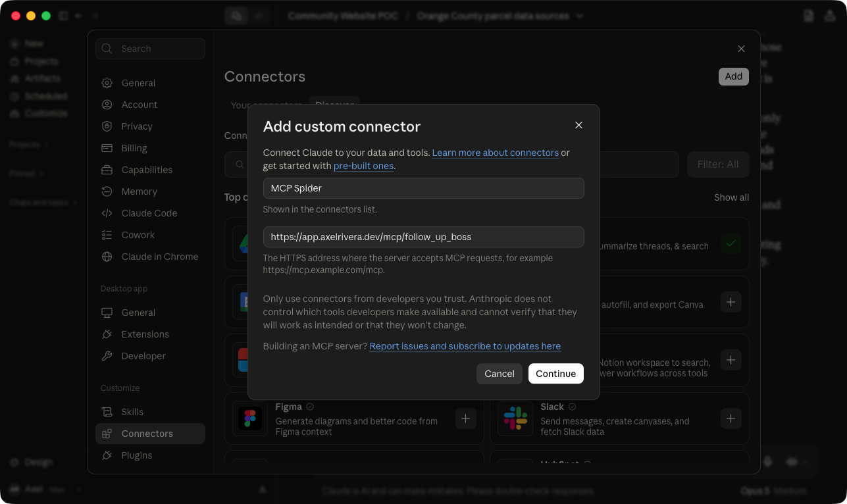Click the Slack logo icon

pyautogui.click(x=515, y=418)
